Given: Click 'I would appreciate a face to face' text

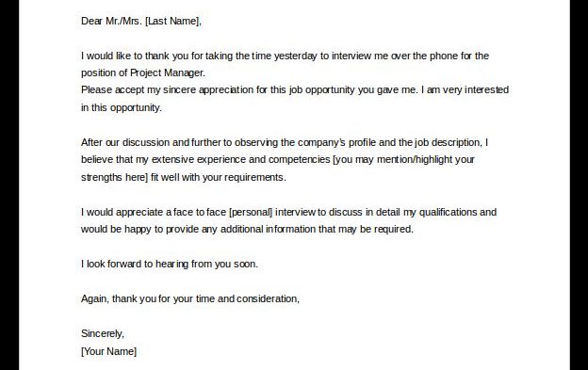Looking at the screenshot, I should 154,212.
